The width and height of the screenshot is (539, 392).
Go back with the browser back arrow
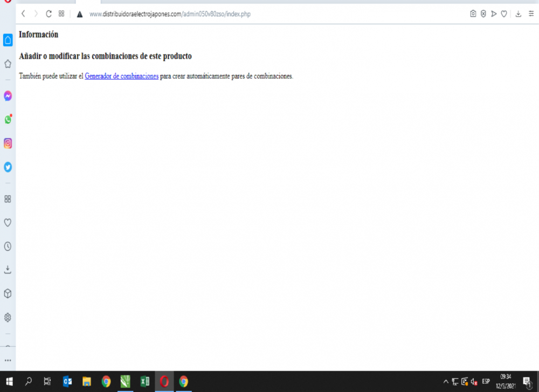click(x=23, y=14)
